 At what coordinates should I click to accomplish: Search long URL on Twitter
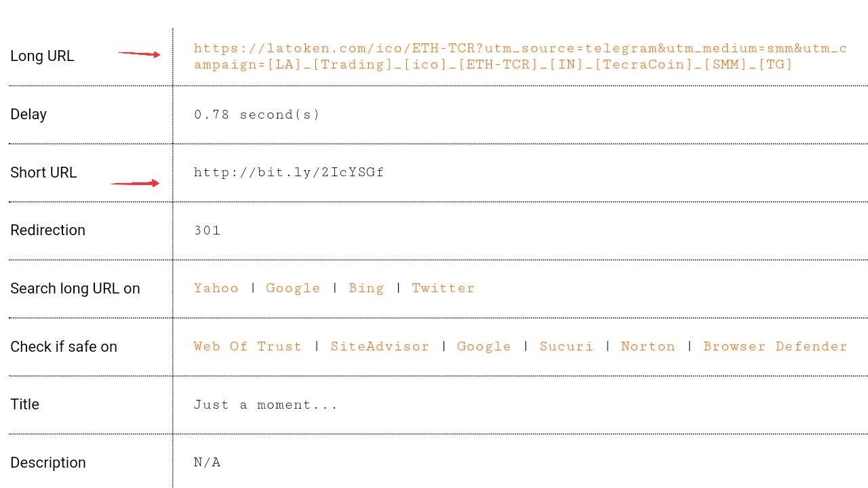[443, 288]
